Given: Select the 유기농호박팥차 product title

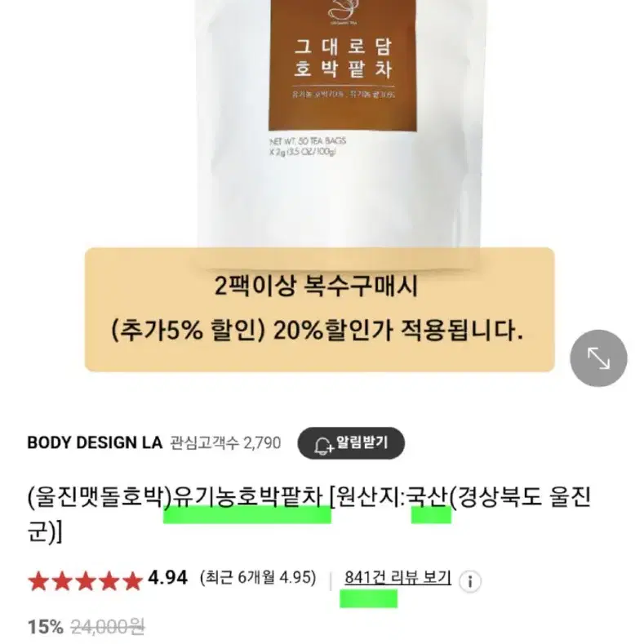Looking at the screenshot, I should (x=247, y=497).
